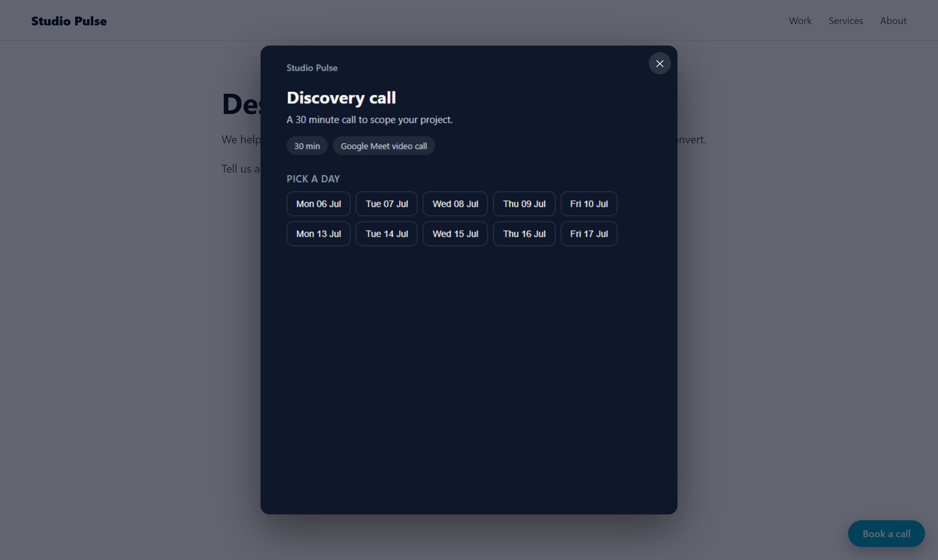Viewport: 938px width, 560px height.
Task: Select the Wed 08 Jul day option
Action: pyautogui.click(x=455, y=204)
